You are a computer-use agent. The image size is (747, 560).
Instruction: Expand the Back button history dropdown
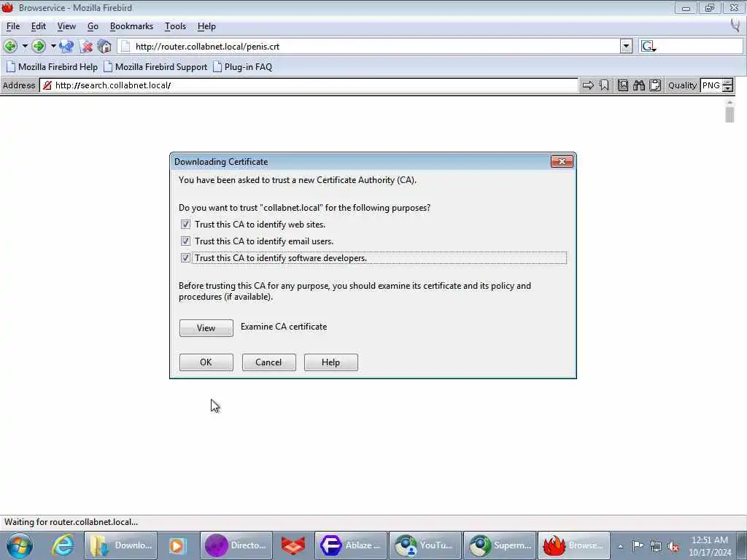coord(25,46)
